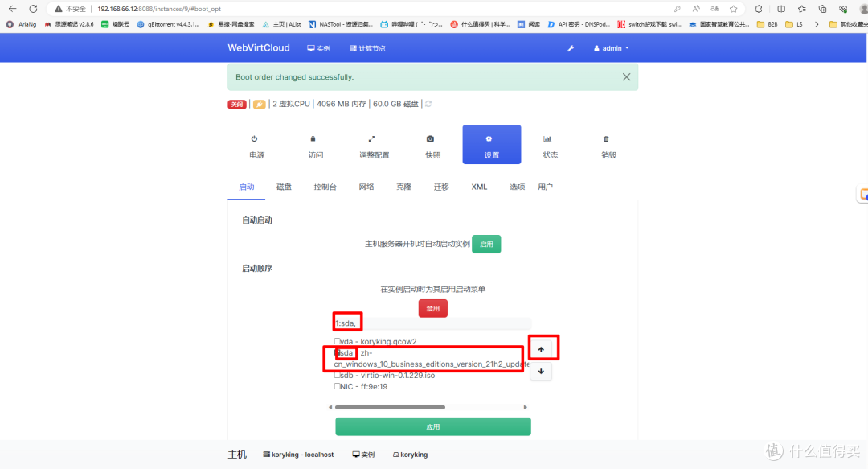The width and height of the screenshot is (868, 469).
Task: Switch to the 网络 tab
Action: (x=366, y=187)
